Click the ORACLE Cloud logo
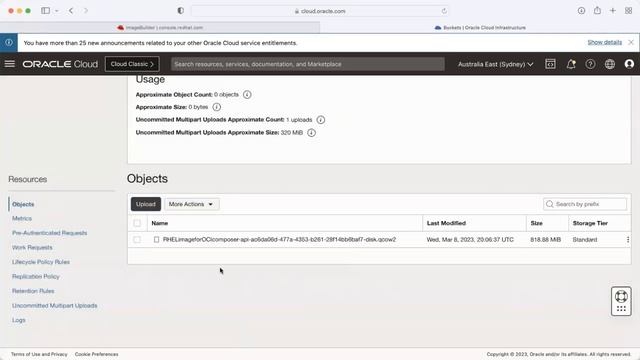Screen dimensions: 640x360 pyautogui.click(x=60, y=64)
